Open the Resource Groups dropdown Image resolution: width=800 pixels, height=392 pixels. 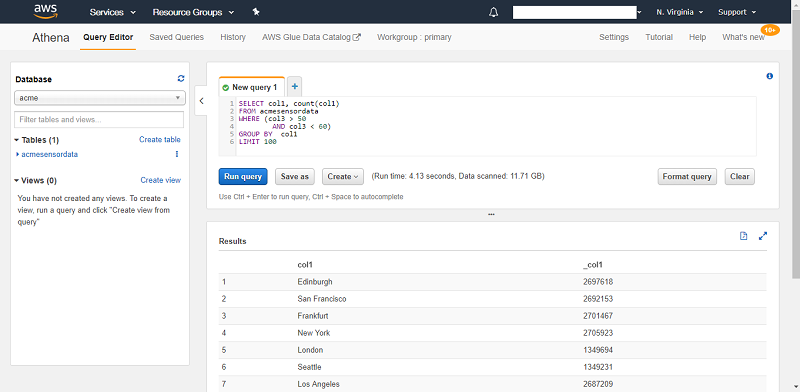(193, 12)
